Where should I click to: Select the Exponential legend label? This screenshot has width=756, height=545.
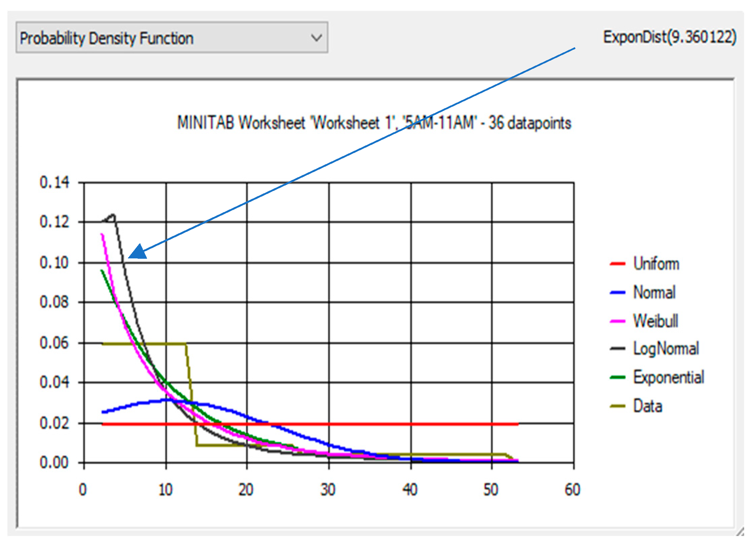tap(668, 378)
